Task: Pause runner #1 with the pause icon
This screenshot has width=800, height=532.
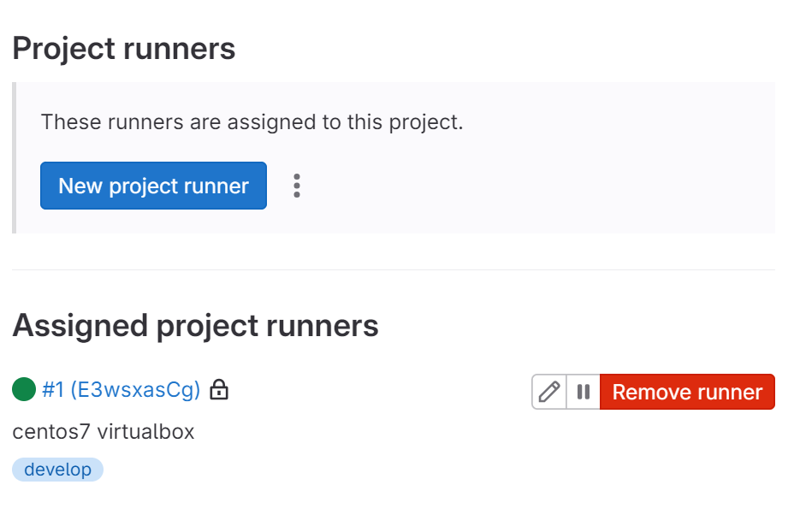Action: [x=584, y=392]
